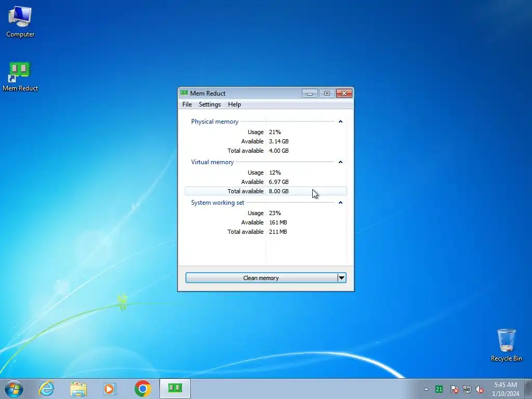Image resolution: width=532 pixels, height=399 pixels.
Task: Select the Physical memory Usage 21% row
Action: [265, 132]
